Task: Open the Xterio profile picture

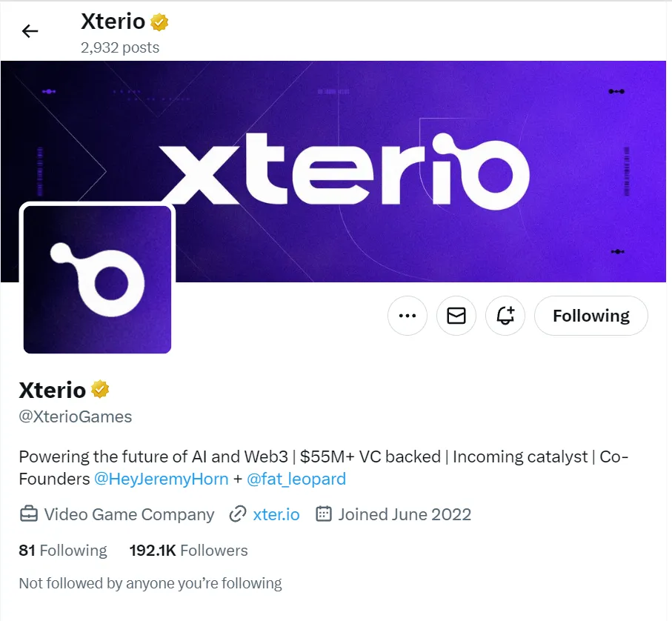Action: pos(97,279)
